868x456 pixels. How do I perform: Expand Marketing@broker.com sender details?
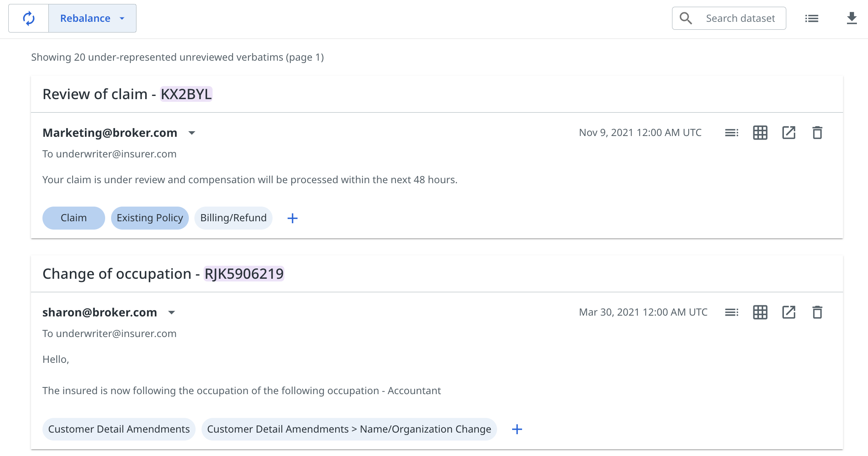192,133
